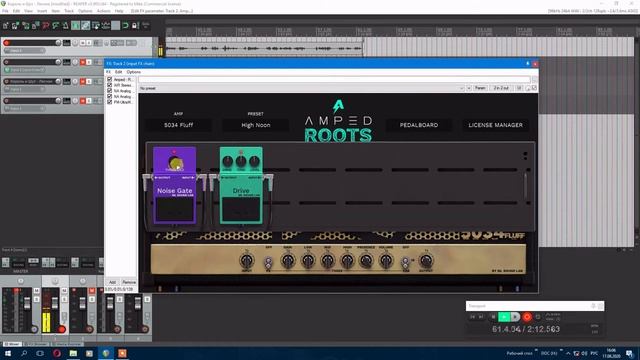This screenshot has width=640, height=360.
Task: Open the No preset dropdown
Action: (301, 88)
